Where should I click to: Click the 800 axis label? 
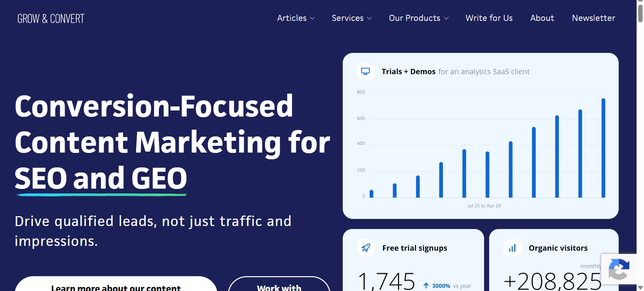[x=361, y=92]
